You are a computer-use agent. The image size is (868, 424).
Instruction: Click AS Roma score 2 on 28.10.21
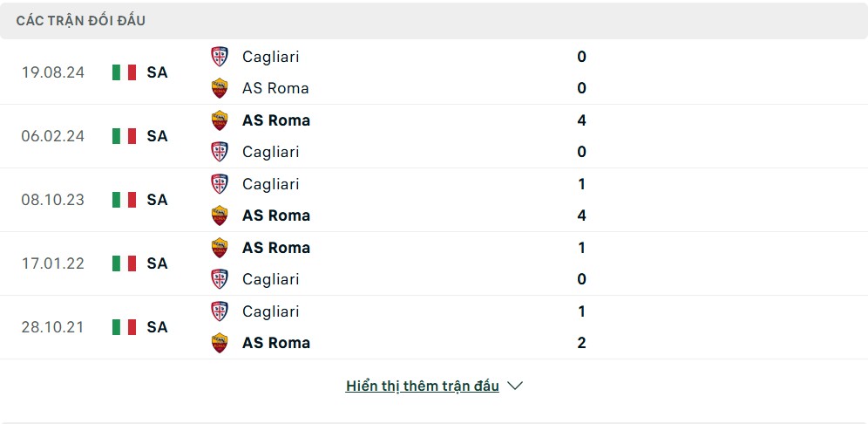point(581,343)
